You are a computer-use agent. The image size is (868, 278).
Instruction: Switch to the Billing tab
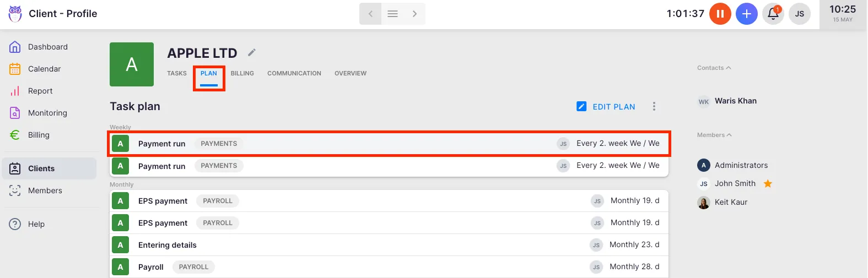(242, 73)
